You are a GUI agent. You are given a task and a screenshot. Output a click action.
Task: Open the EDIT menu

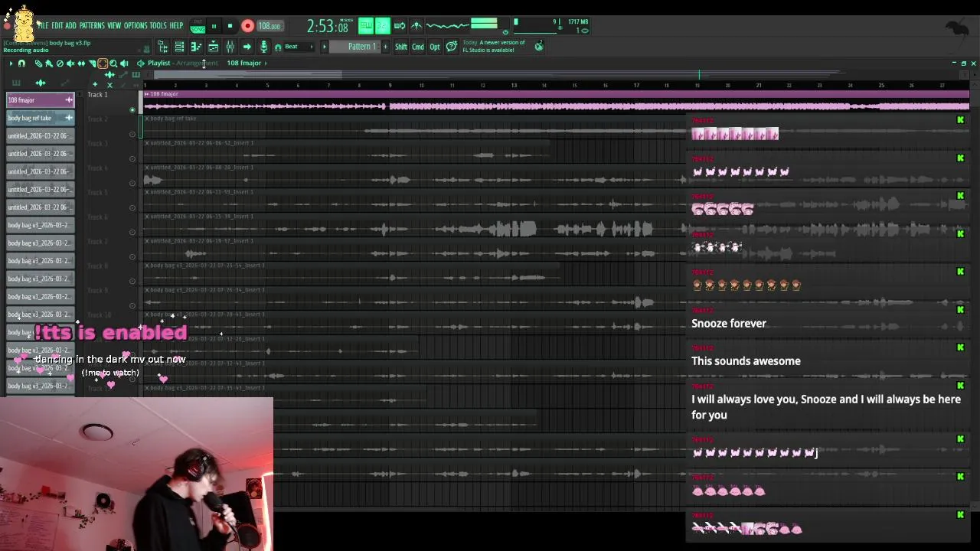pos(57,26)
